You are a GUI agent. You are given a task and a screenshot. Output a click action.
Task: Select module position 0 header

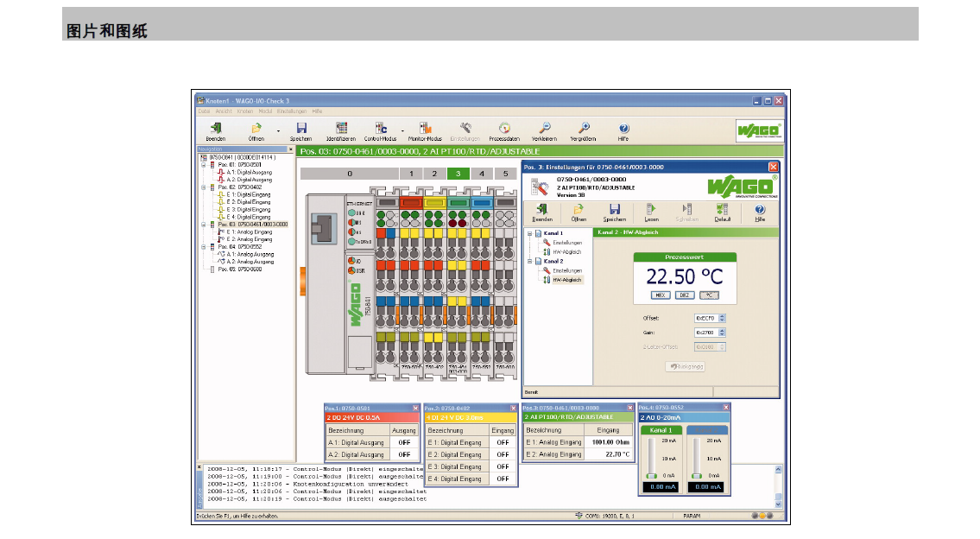(350, 174)
